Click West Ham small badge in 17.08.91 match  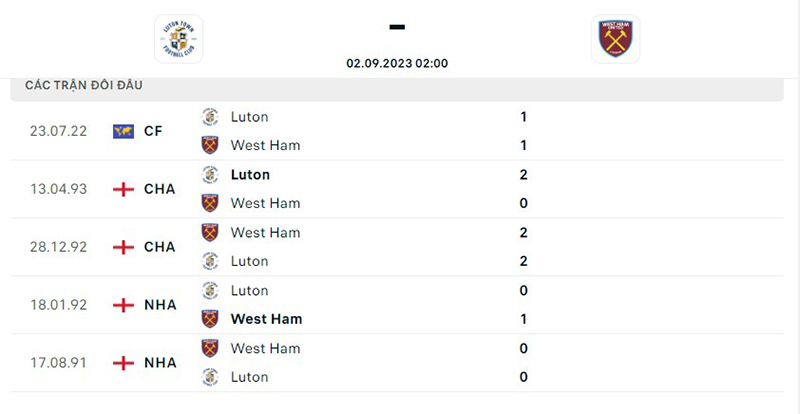pos(210,349)
